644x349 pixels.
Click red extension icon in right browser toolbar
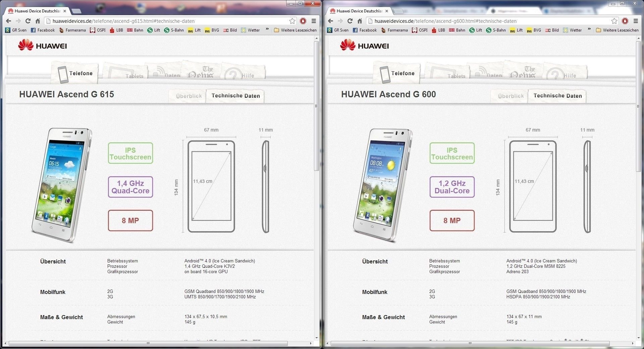click(625, 21)
